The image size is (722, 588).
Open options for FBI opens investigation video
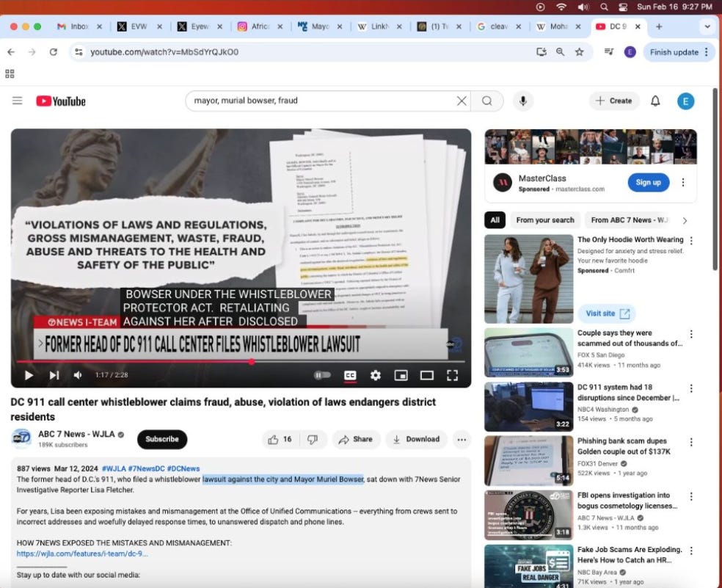pyautogui.click(x=691, y=497)
